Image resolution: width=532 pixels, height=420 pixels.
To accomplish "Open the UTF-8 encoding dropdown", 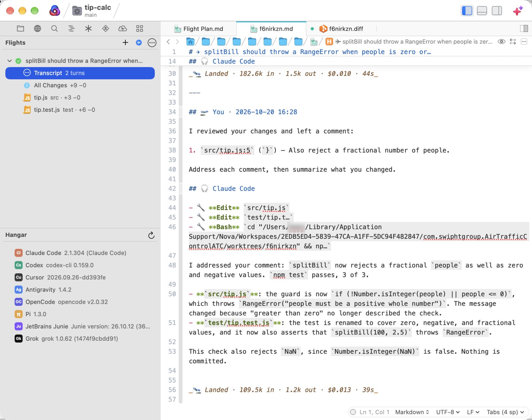I will pyautogui.click(x=448, y=412).
